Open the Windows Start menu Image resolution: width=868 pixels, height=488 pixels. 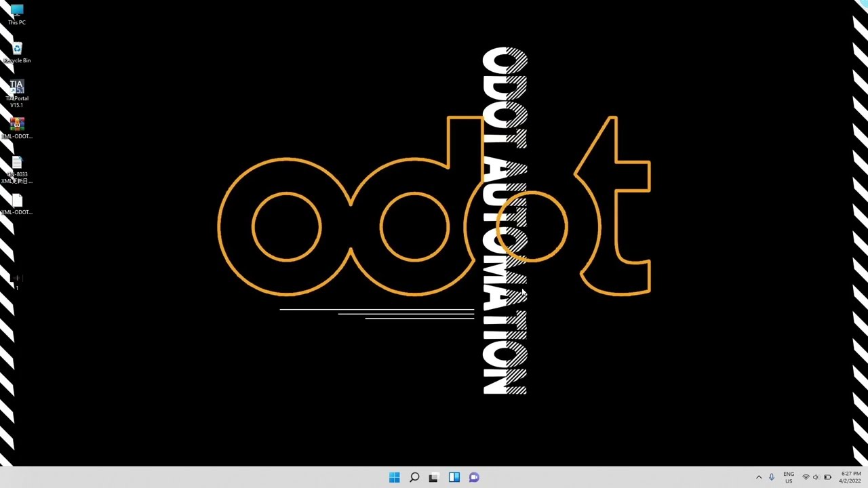pos(395,477)
